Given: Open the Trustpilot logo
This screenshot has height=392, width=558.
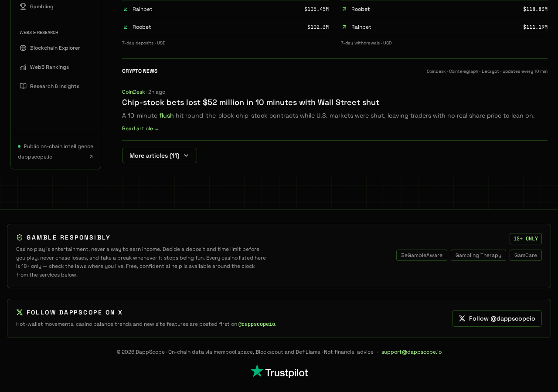Looking at the screenshot, I should click(x=279, y=371).
